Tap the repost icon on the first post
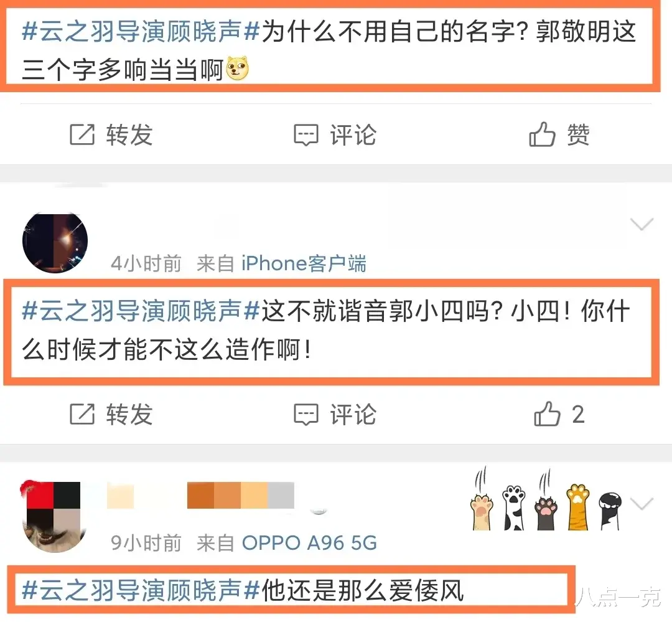Screen dimensions: 672x622 point(82,134)
